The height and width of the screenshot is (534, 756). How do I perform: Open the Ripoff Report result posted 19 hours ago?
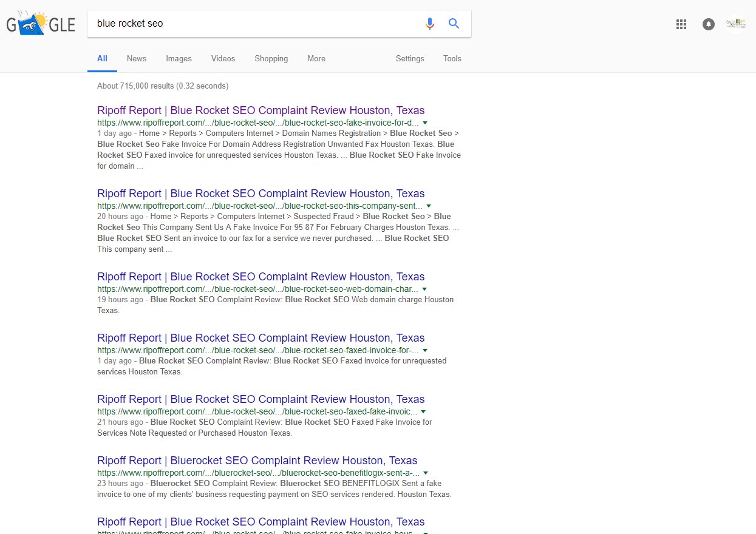(261, 277)
